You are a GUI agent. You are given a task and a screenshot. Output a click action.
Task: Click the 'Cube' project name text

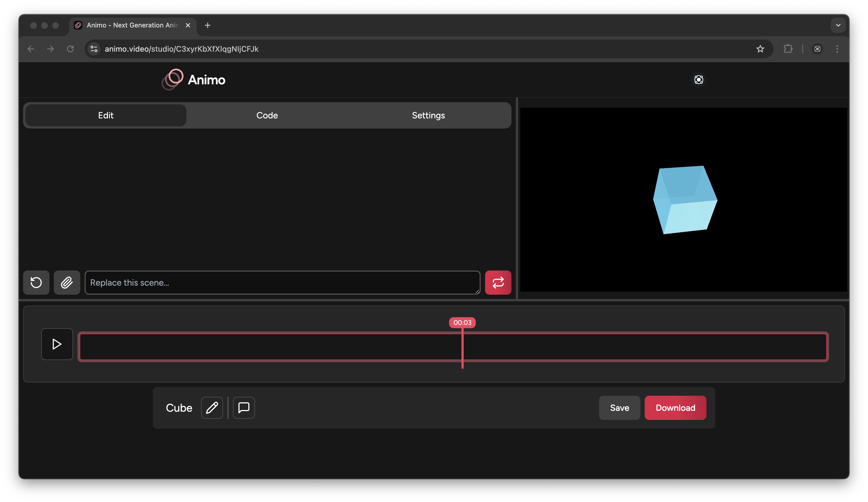click(x=179, y=408)
